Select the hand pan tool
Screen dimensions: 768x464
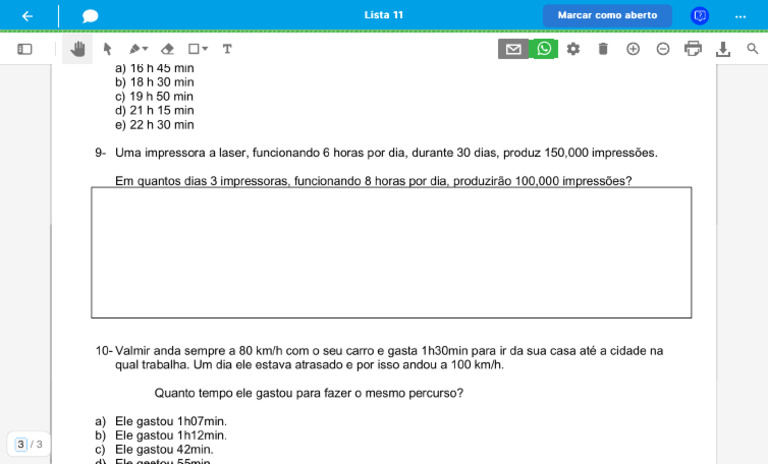point(77,49)
